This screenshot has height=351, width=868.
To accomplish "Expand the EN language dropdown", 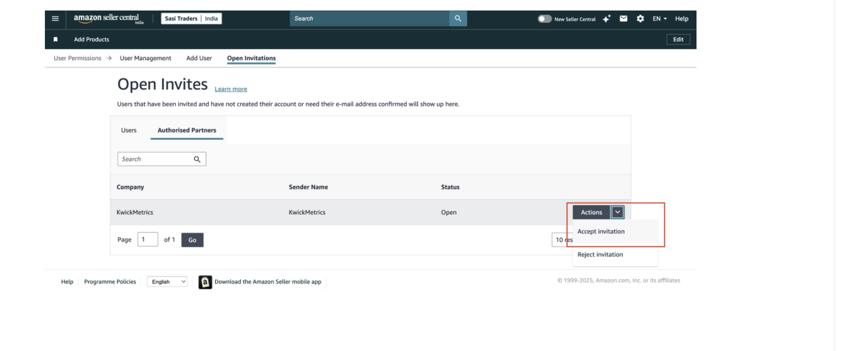I will [660, 19].
